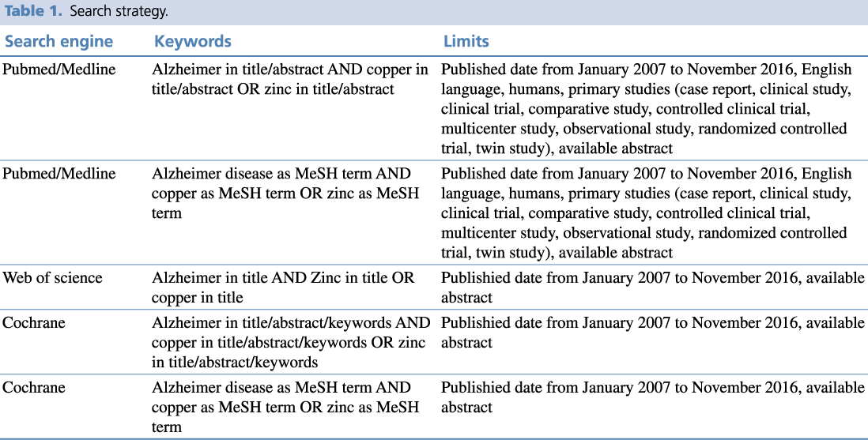This screenshot has height=440, width=868.
Task: Select the second Pubmed/Medline row label
Action: [59, 174]
